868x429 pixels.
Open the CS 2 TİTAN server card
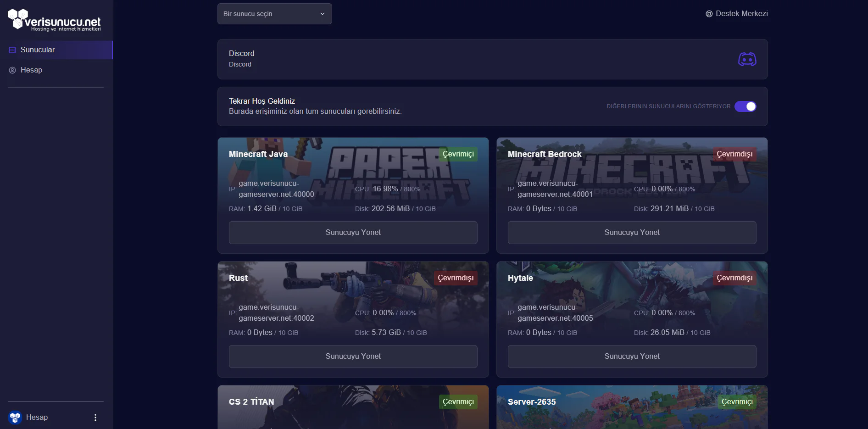click(353, 407)
